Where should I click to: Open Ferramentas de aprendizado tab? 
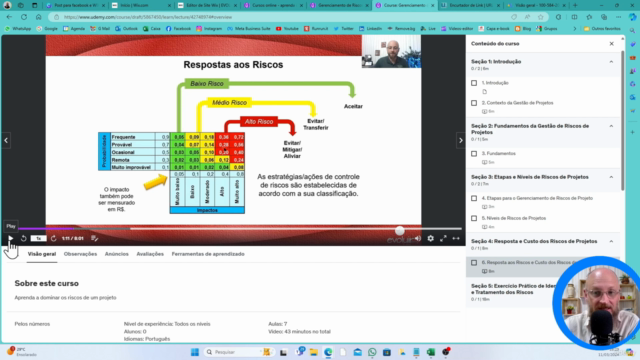(208, 254)
